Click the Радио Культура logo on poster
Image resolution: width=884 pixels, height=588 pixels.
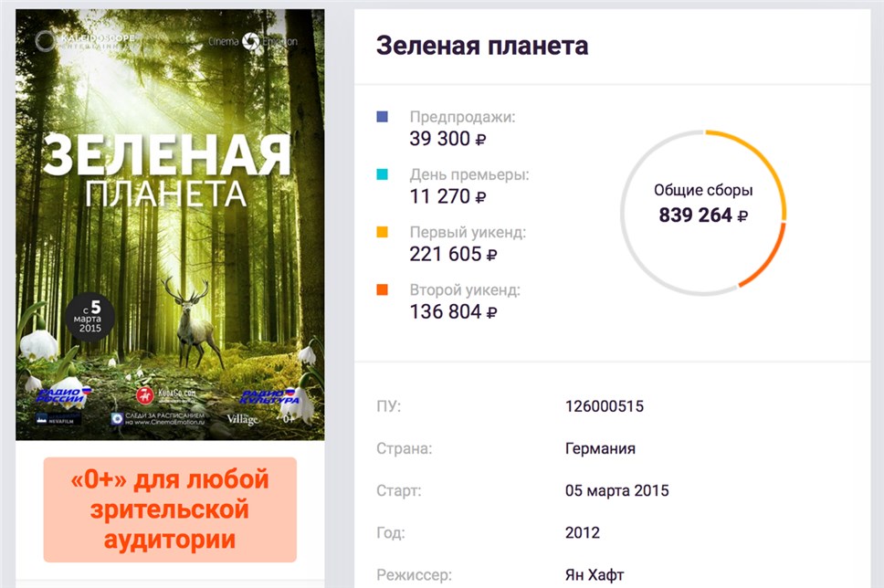[x=270, y=396]
